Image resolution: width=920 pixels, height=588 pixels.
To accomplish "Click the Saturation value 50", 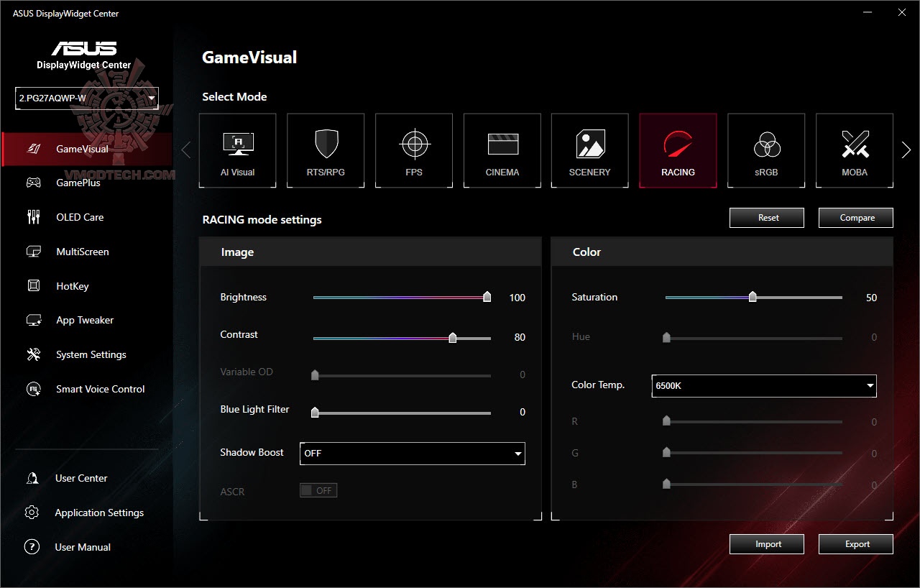I will [x=871, y=298].
